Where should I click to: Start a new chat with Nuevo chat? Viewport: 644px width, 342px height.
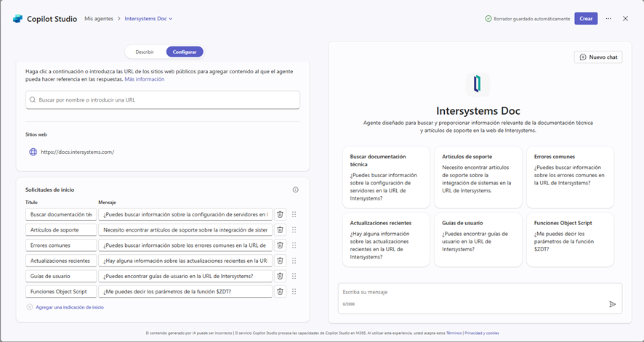(597, 57)
